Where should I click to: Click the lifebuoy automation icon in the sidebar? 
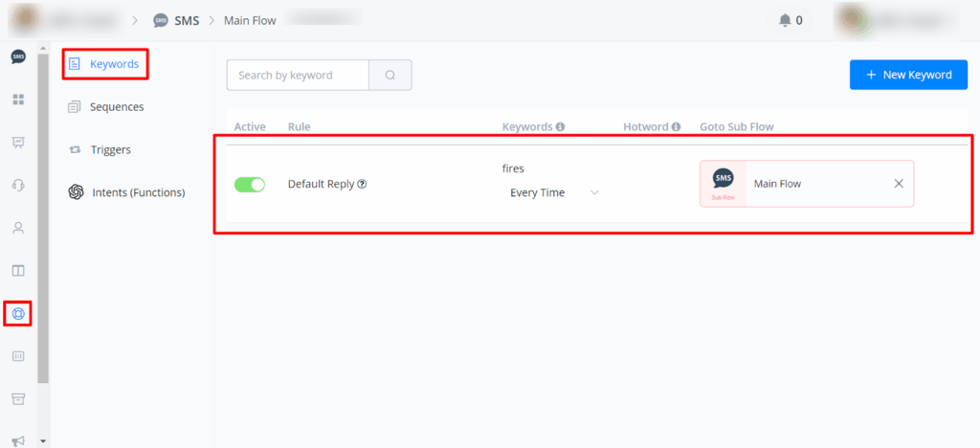pyautogui.click(x=18, y=313)
